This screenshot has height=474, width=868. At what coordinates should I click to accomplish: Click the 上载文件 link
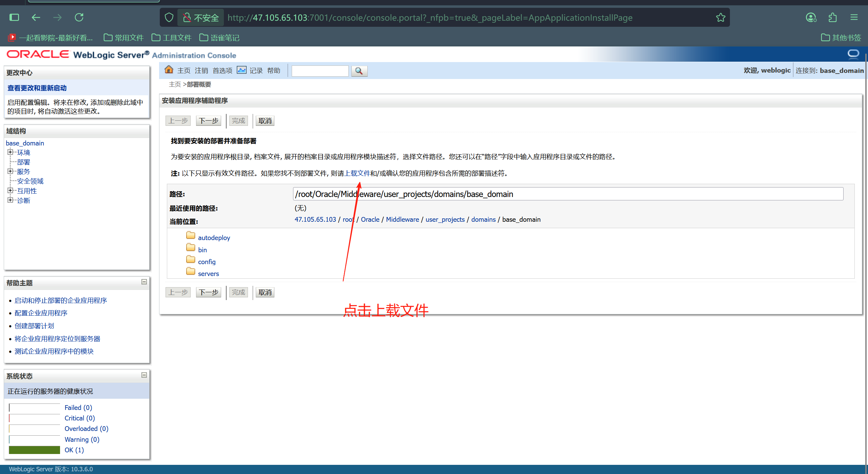tap(357, 173)
